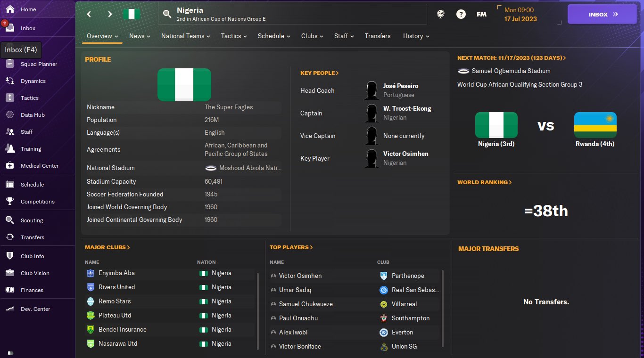
Task: Click the Competitions trophy icon
Action: (x=10, y=202)
